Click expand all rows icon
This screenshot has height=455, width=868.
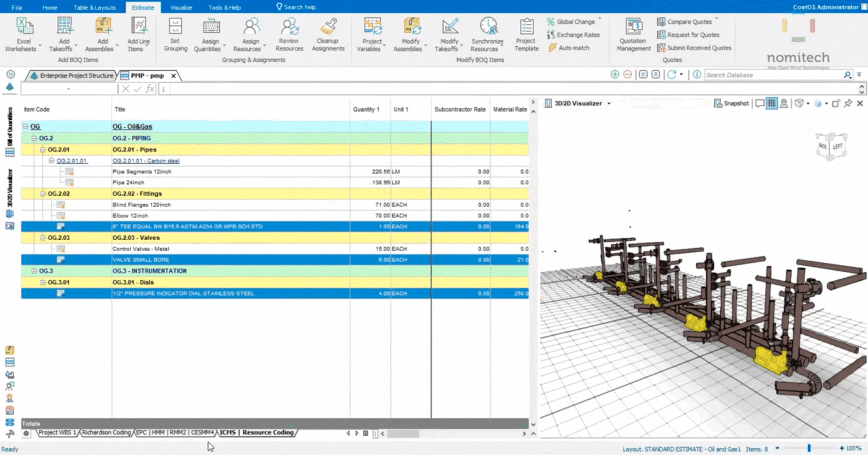[643, 75]
